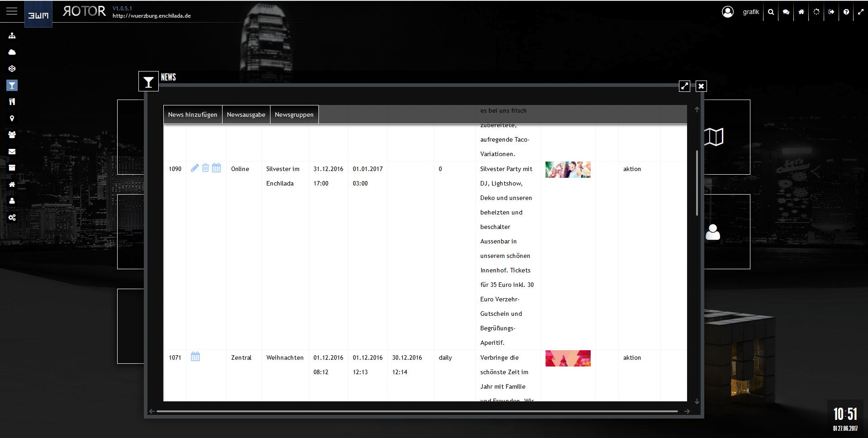Delete news entry 1090 with the trash icon
The height and width of the screenshot is (438, 868).
pos(205,168)
